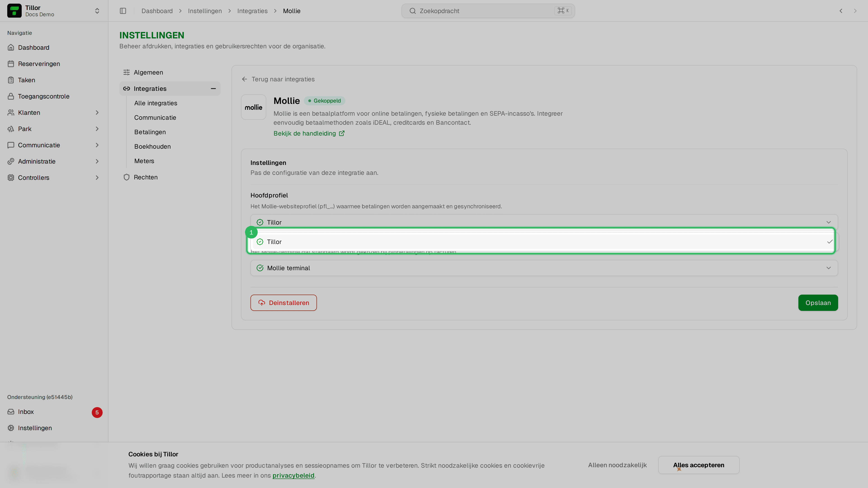The height and width of the screenshot is (488, 868).
Task: Open Reserveringen calendar icon
Action: [x=11, y=64]
